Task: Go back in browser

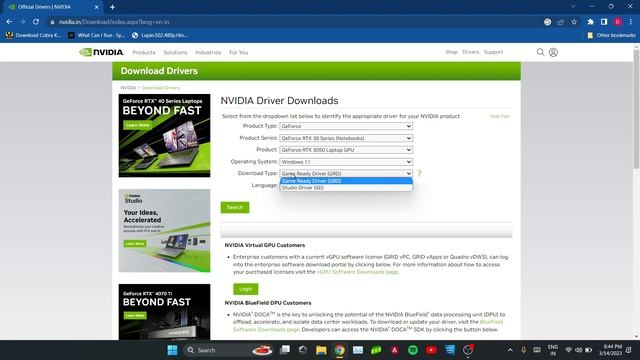Action: 9,22
